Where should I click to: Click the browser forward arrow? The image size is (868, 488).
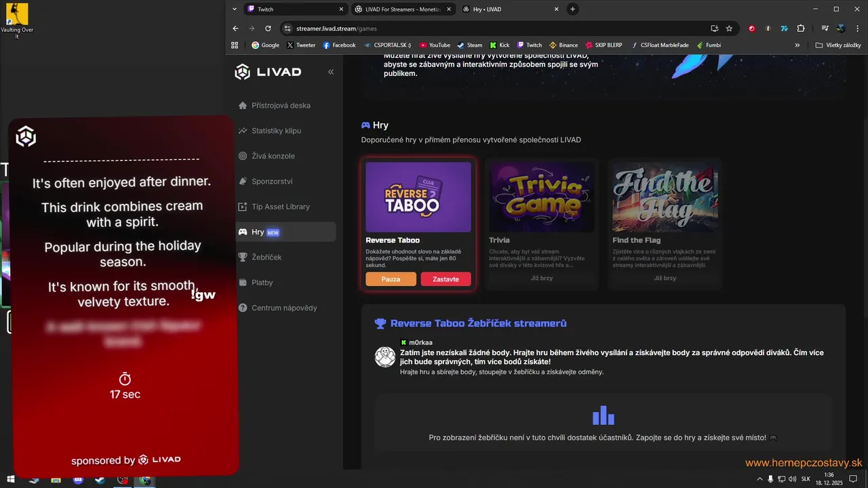click(252, 28)
